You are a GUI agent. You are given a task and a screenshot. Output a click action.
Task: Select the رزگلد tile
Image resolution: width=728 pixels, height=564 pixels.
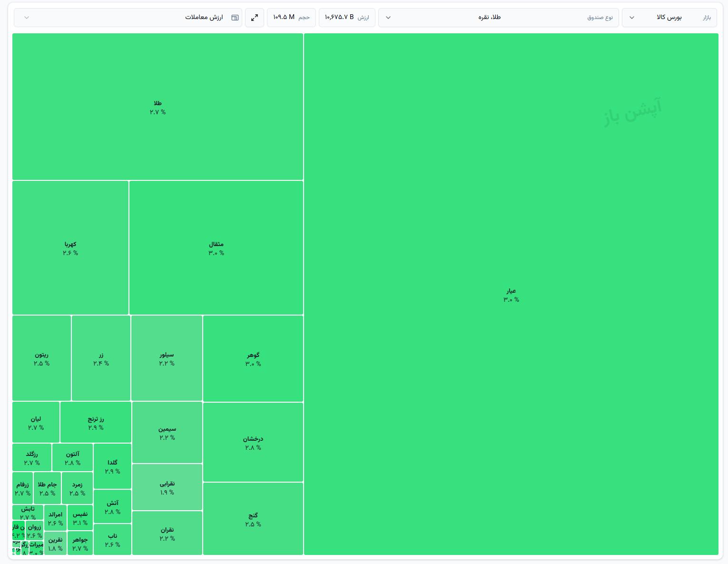tap(32, 458)
